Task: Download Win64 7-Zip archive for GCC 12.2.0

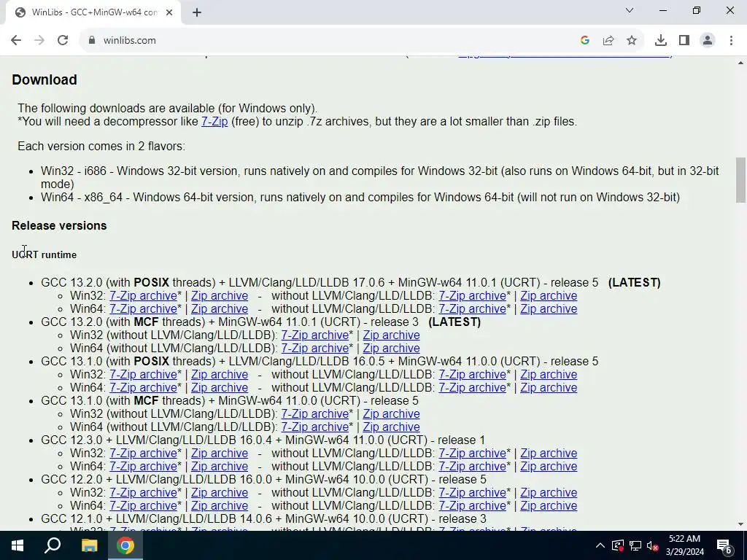Action: (143, 506)
